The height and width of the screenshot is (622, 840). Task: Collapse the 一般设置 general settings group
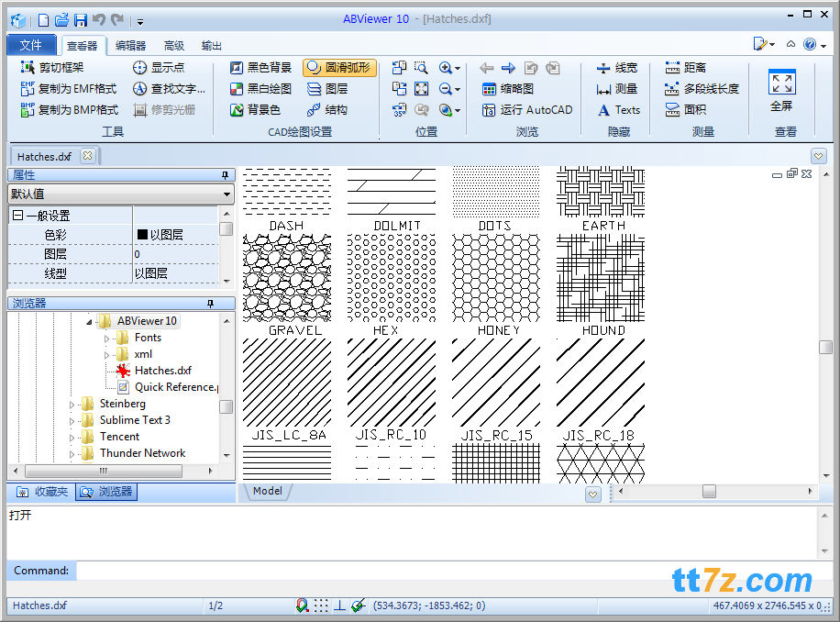tap(17, 216)
